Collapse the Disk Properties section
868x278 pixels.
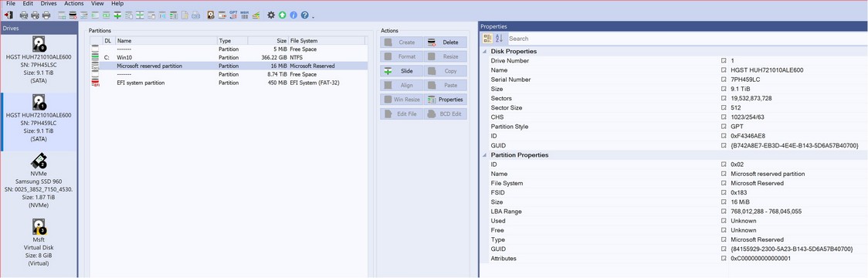pyautogui.click(x=484, y=52)
